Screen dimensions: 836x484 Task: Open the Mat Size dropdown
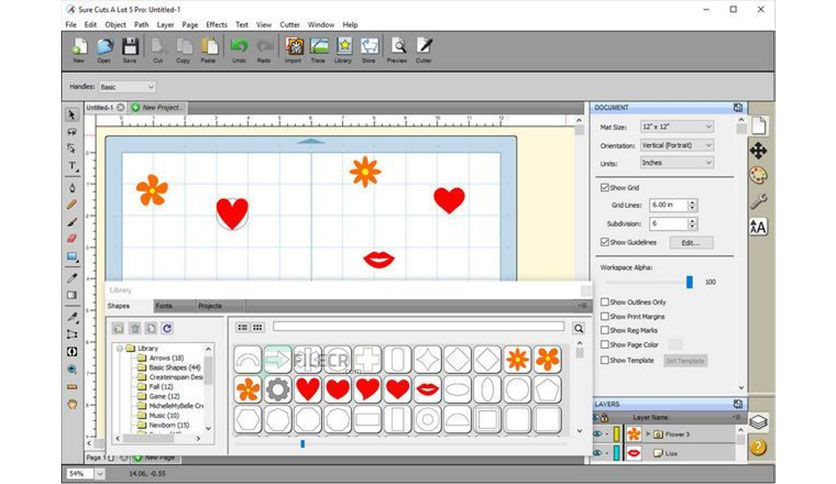point(677,127)
